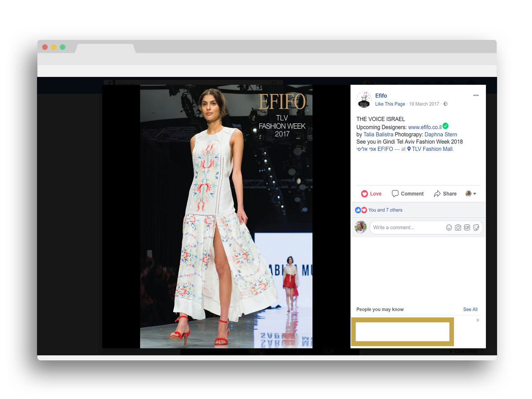The height and width of the screenshot is (399, 532).
Task: Click the Write a comment field
Action: [x=426, y=227]
